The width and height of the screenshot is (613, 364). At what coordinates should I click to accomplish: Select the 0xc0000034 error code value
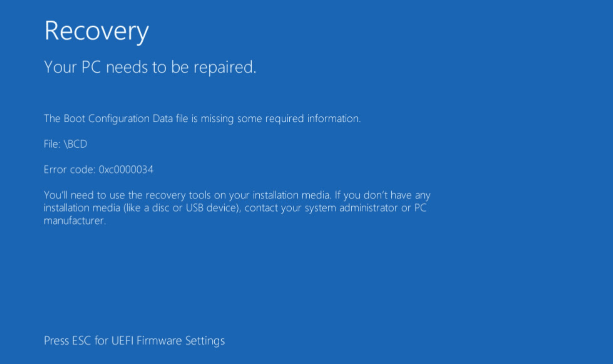126,170
